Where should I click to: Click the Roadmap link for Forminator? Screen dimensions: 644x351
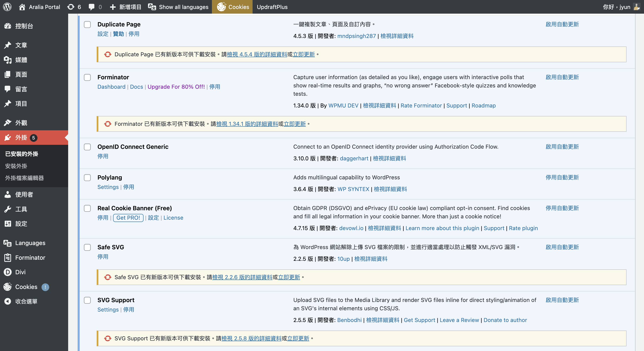[483, 105]
